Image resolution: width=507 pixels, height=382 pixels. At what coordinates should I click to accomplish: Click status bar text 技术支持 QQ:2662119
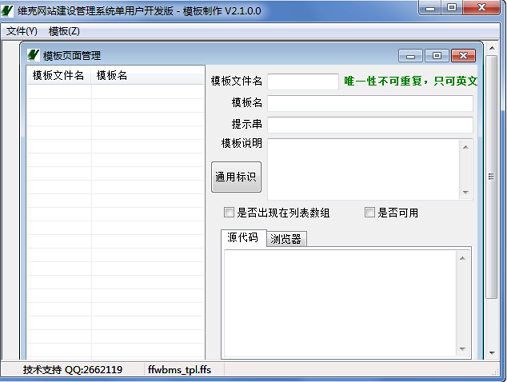(73, 370)
